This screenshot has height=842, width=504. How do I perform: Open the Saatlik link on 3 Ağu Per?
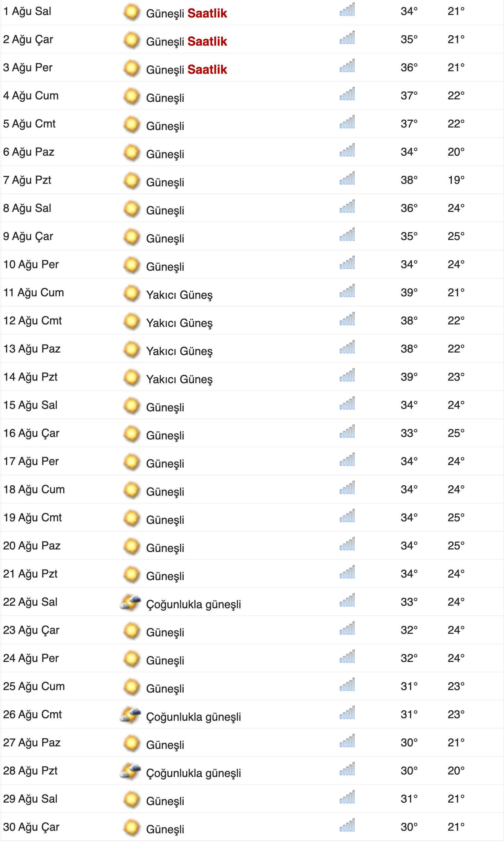207,70
